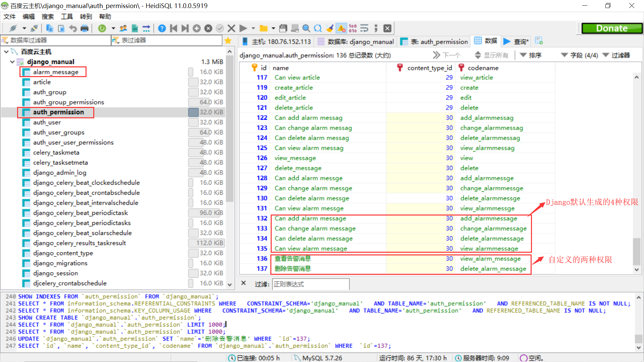Open the 编辑 menu

[x=29, y=16]
